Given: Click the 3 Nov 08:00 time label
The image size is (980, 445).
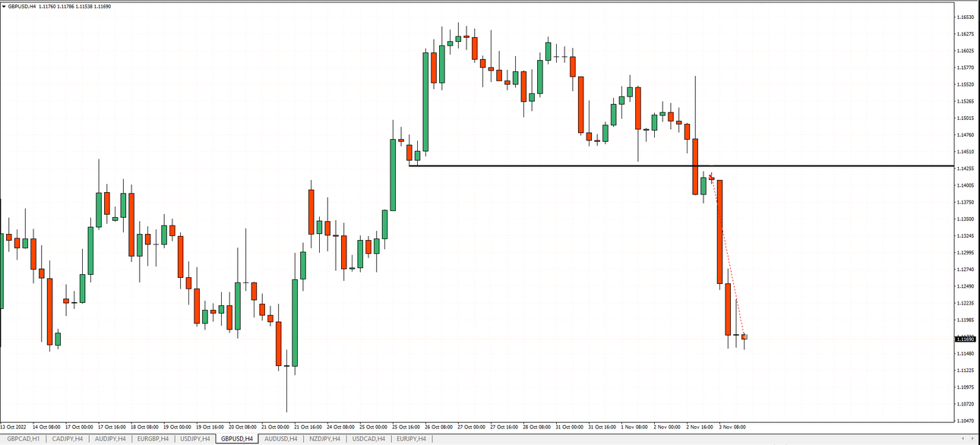Looking at the screenshot, I should pyautogui.click(x=732, y=427).
